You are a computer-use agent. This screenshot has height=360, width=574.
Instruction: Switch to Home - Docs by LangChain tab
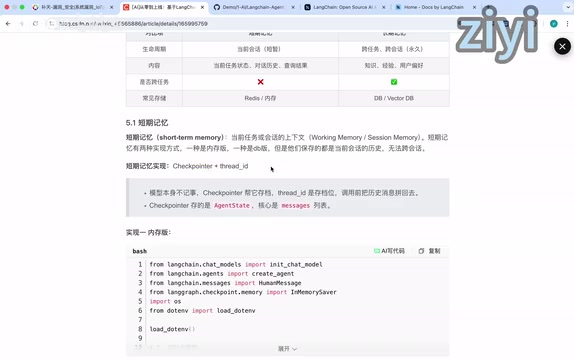436,7
